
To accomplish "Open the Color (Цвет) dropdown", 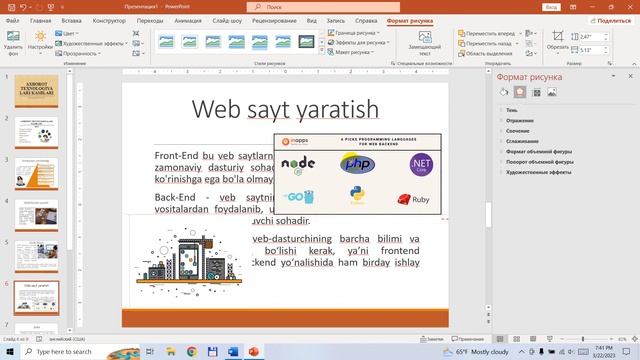I will pyautogui.click(x=67, y=33).
